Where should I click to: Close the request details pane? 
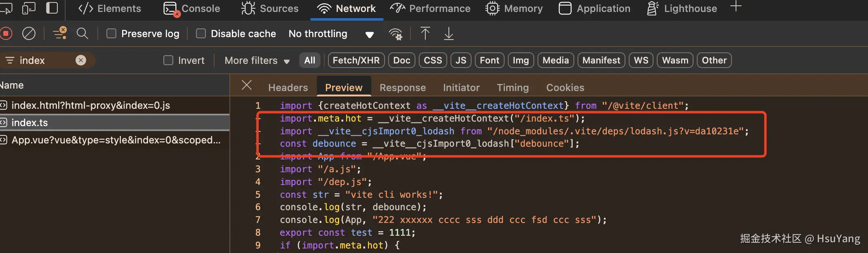247,85
